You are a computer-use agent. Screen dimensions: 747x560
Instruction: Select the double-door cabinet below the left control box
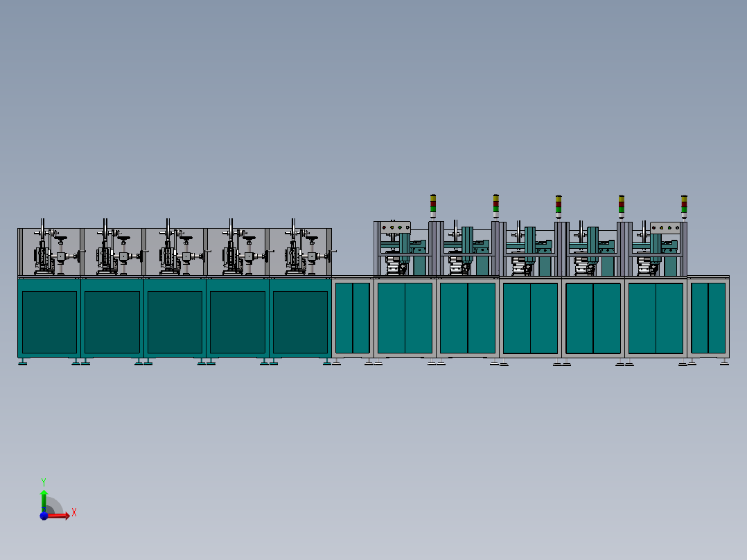coord(405,318)
